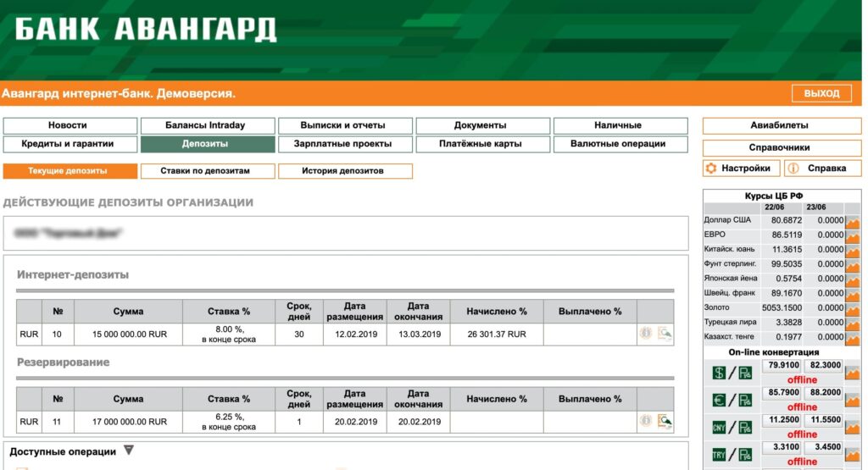Image resolution: width=868 pixels, height=470 pixels.
Task: Open chart icon for Казахст. тенге rate
Action: (853, 338)
